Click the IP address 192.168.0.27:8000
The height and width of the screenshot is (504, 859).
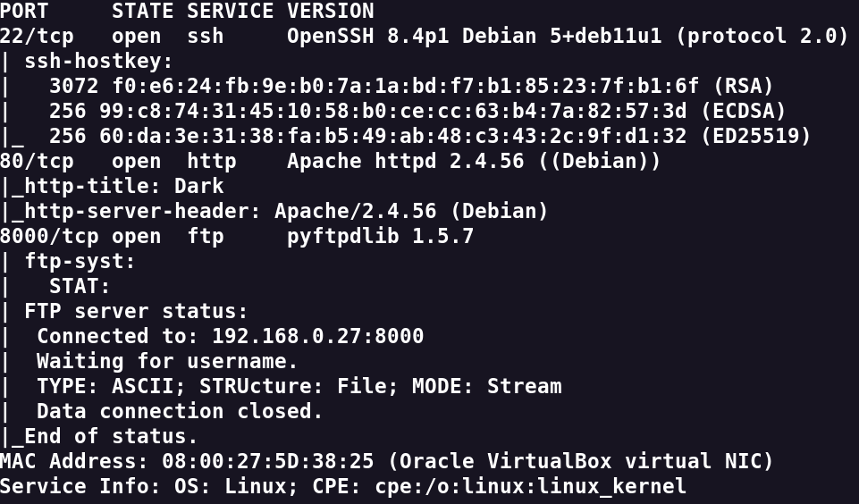click(317, 336)
